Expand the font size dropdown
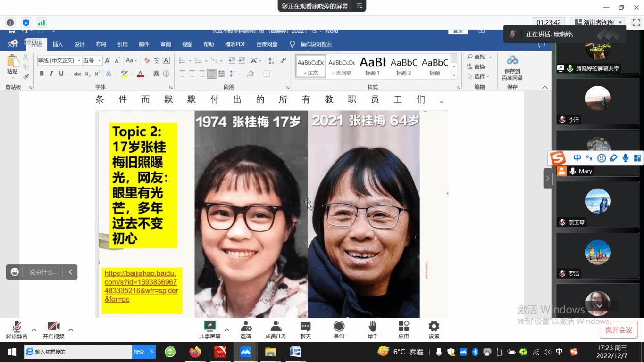Image resolution: width=644 pixels, height=362 pixels. click(x=100, y=61)
